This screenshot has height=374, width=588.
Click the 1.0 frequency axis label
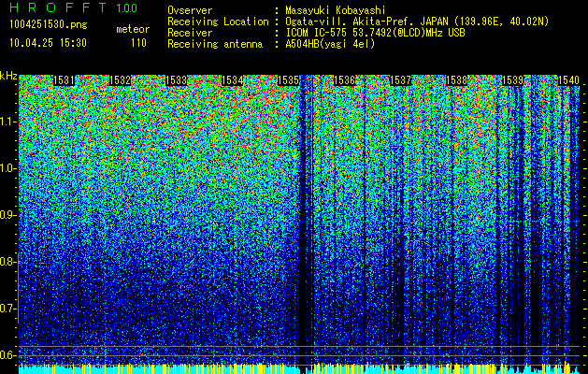(x=8, y=168)
